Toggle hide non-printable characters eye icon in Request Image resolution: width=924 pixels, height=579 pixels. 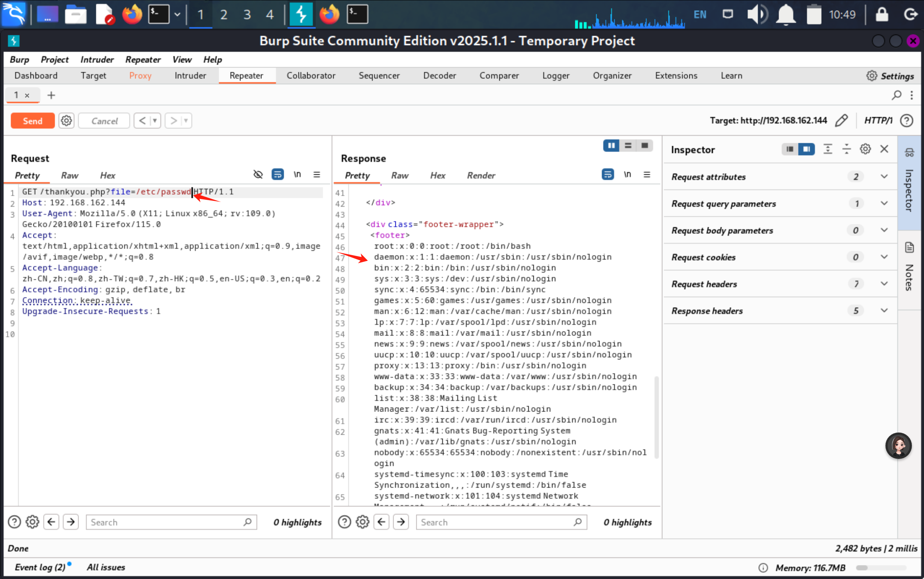coord(258,175)
